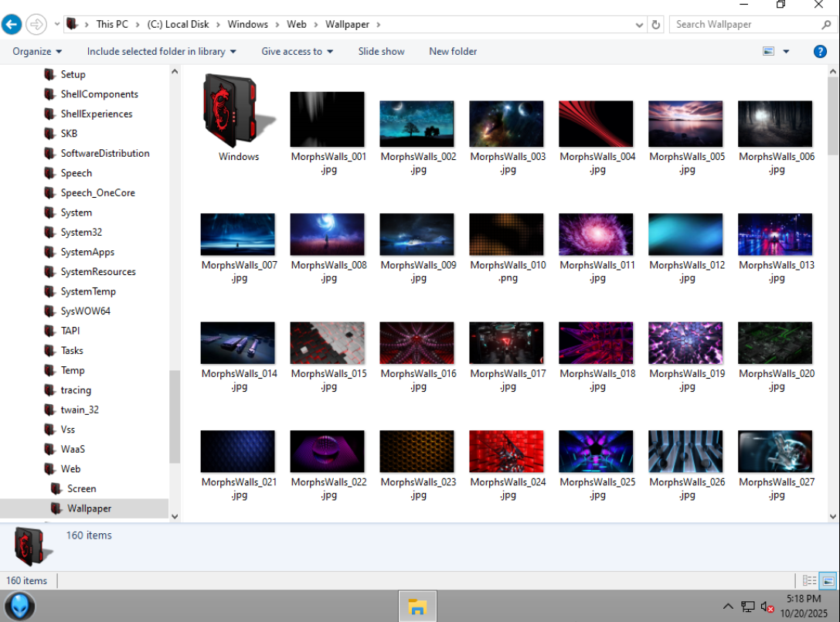Select the Web folder in tree

click(x=70, y=469)
